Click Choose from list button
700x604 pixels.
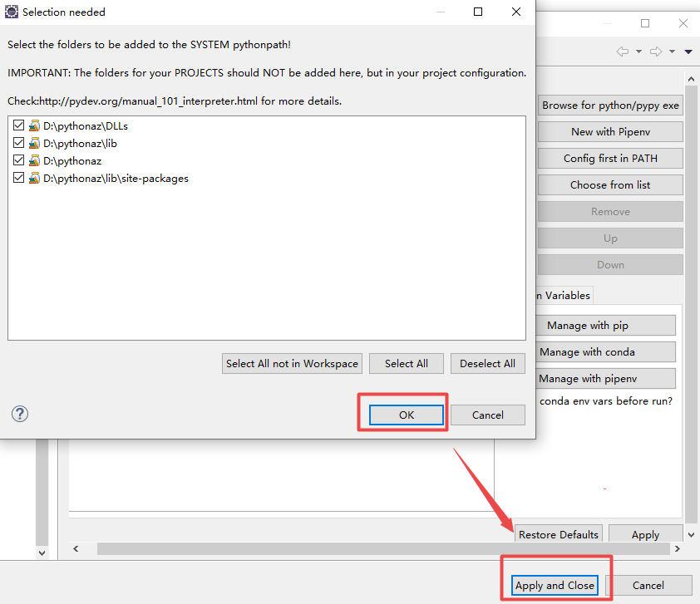click(x=610, y=184)
